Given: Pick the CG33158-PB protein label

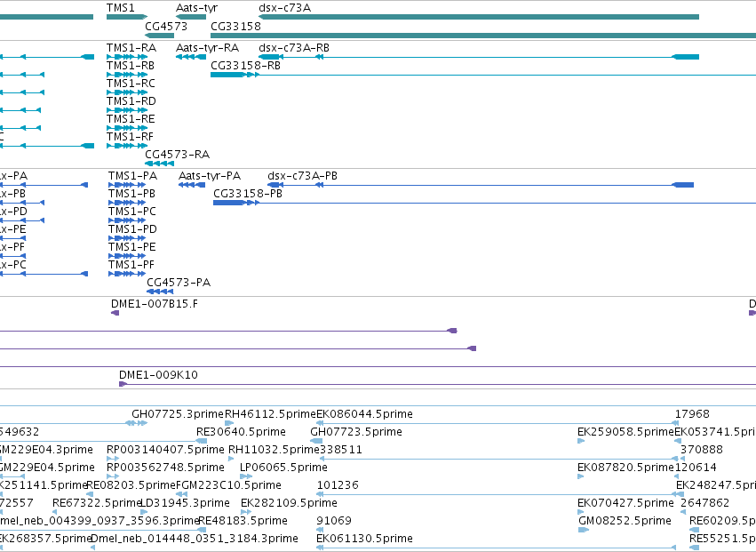Looking at the screenshot, I should [248, 194].
